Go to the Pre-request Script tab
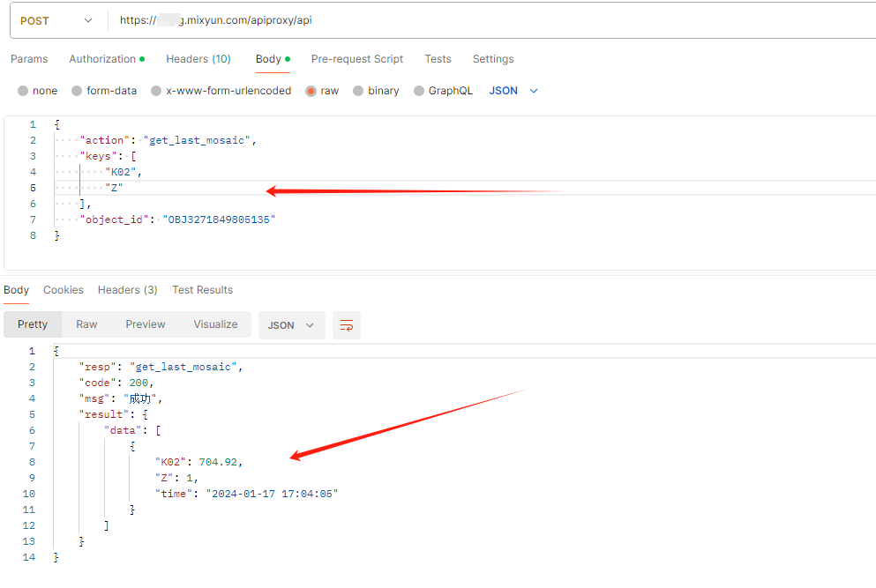The height and width of the screenshot is (588, 876). pyautogui.click(x=357, y=59)
